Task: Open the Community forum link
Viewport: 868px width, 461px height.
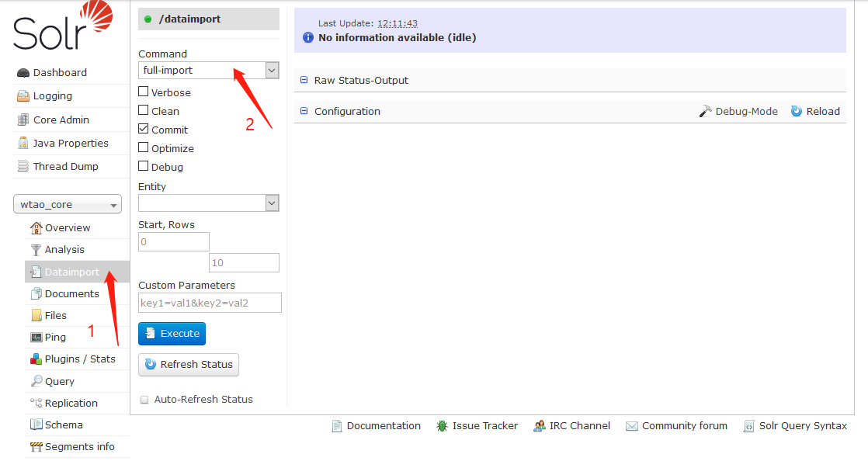Action: (x=685, y=425)
